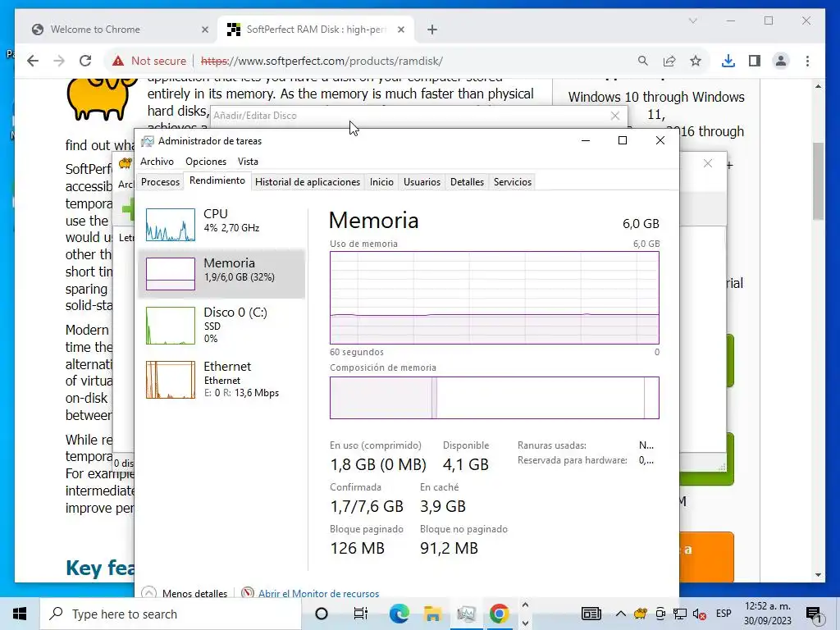
Task: Switch to the Servicios tab
Action: click(x=513, y=181)
